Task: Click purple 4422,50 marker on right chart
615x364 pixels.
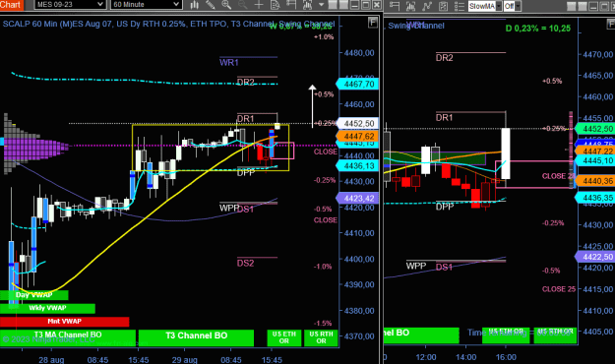Action: click(x=595, y=257)
